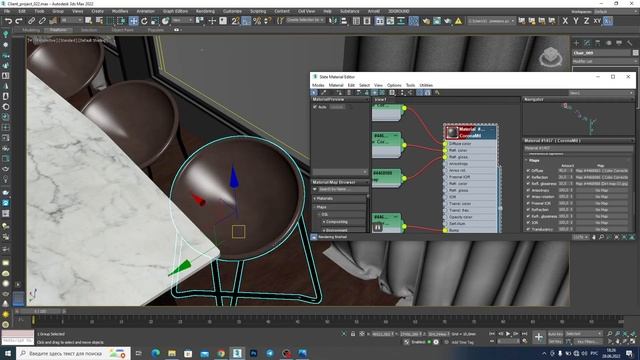Screen dimensions: 640x360
Task: Activate the Unlink Selection tool
Action: (x=42, y=21)
